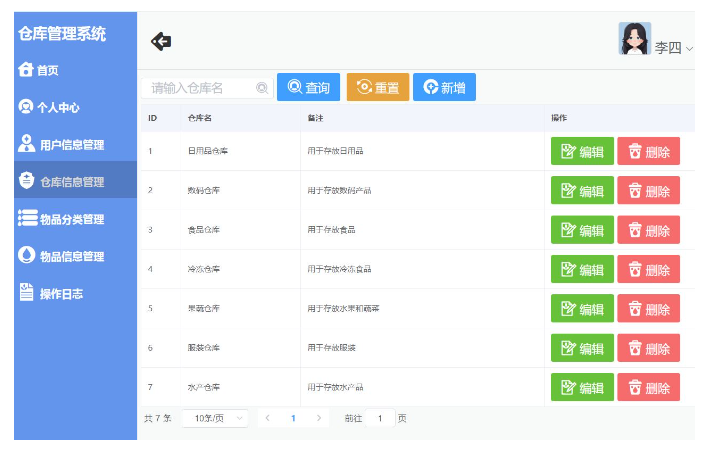Click the 新增 add button
The height and width of the screenshot is (450, 720).
444,87
